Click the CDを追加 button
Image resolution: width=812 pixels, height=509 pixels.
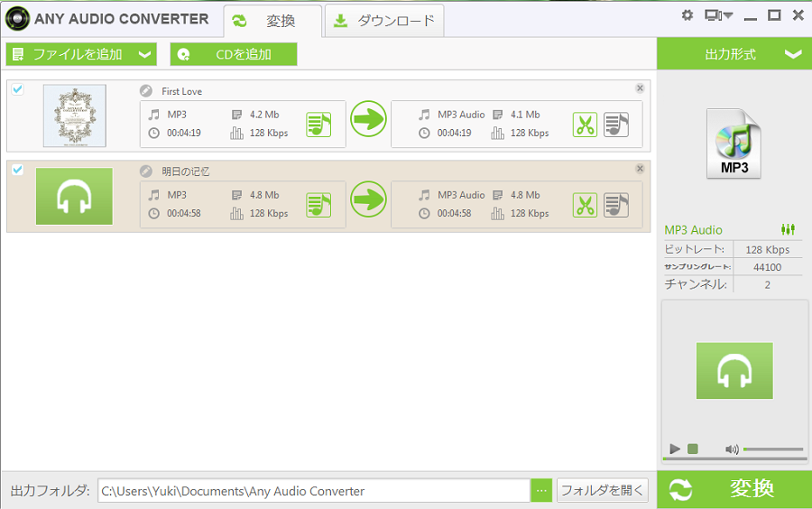(x=234, y=54)
